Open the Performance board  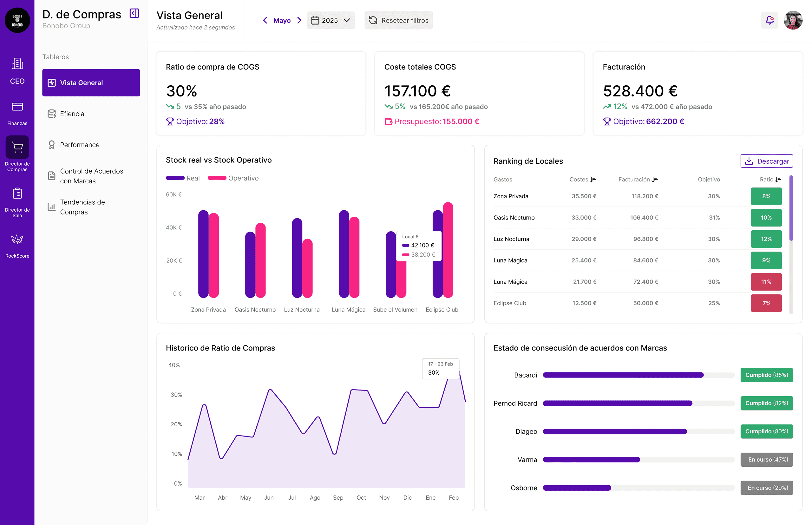(x=91, y=145)
